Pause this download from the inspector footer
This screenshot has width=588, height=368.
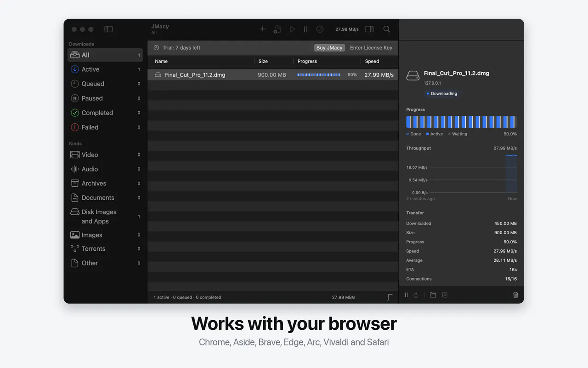click(x=406, y=295)
